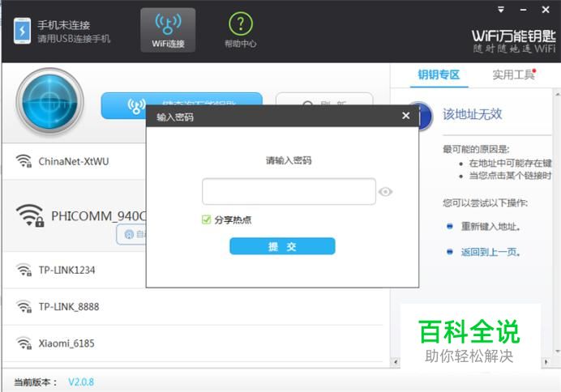The width and height of the screenshot is (561, 392).
Task: Close the 输入密码 dialog
Action: [x=405, y=116]
